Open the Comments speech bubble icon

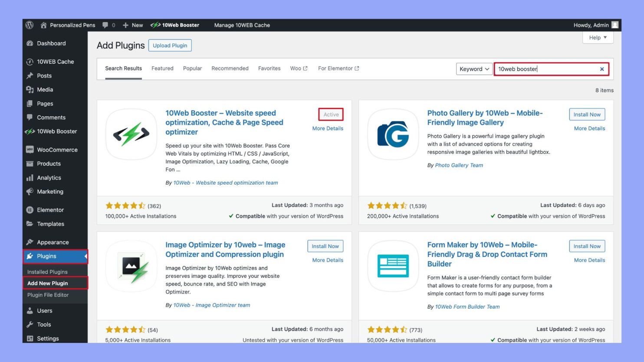(30, 117)
